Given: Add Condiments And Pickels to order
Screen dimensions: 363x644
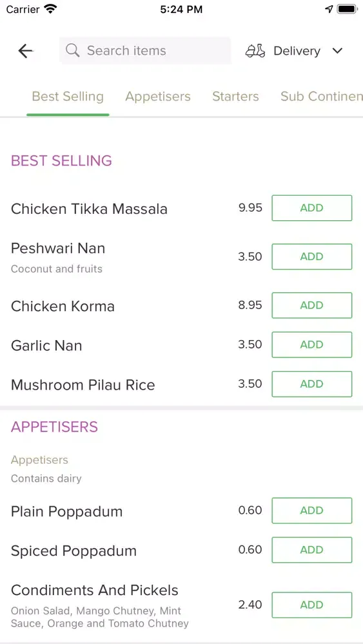Looking at the screenshot, I should (x=312, y=605).
